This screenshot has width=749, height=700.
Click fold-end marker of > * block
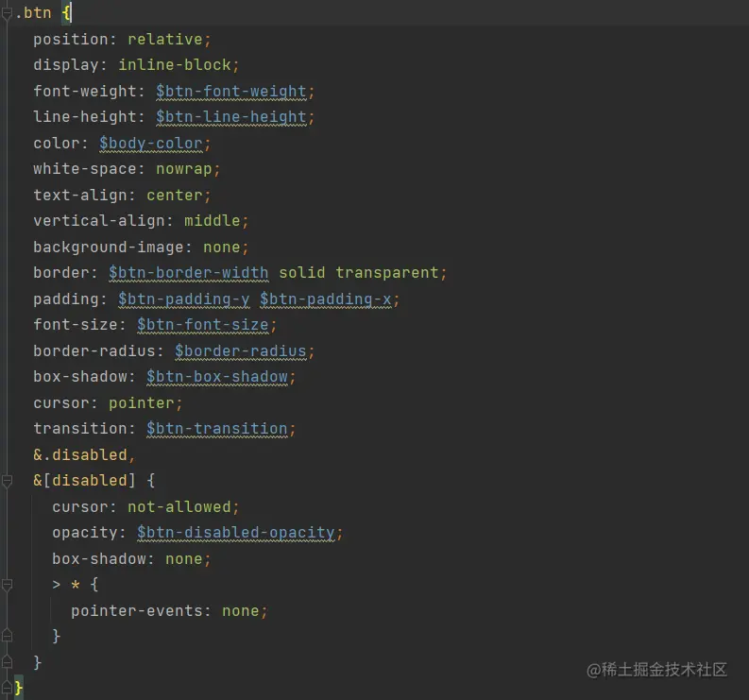click(6, 636)
